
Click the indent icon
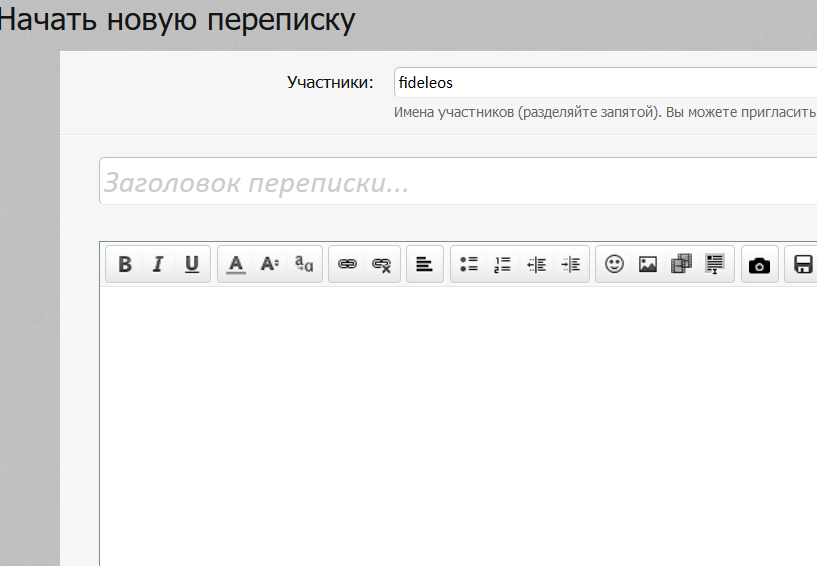(x=570, y=264)
